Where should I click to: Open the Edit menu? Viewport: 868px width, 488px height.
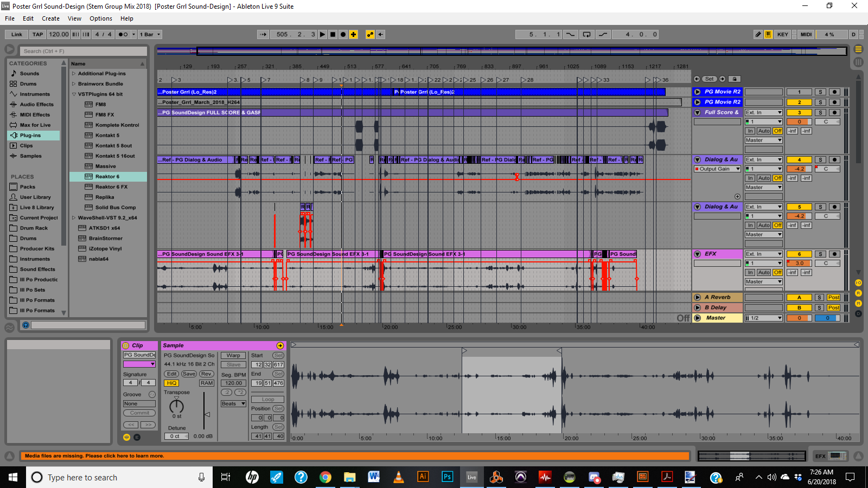click(28, 18)
